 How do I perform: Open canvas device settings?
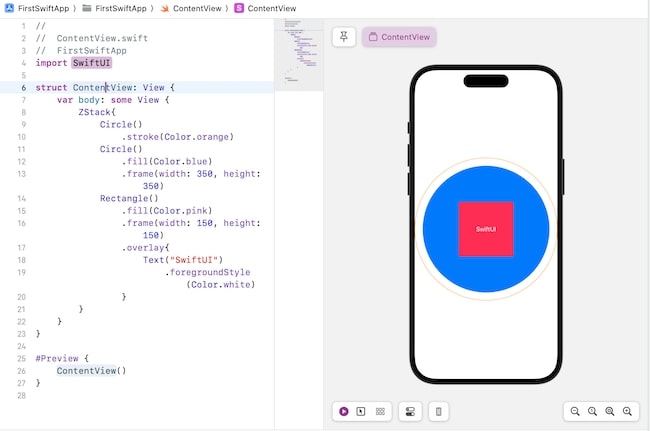(x=409, y=411)
